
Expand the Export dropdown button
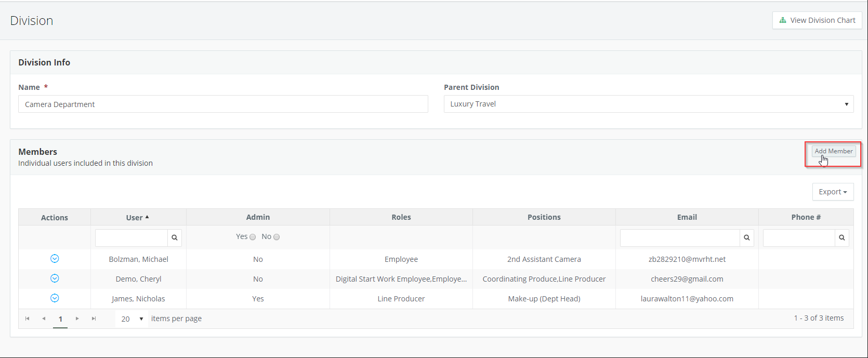click(833, 192)
